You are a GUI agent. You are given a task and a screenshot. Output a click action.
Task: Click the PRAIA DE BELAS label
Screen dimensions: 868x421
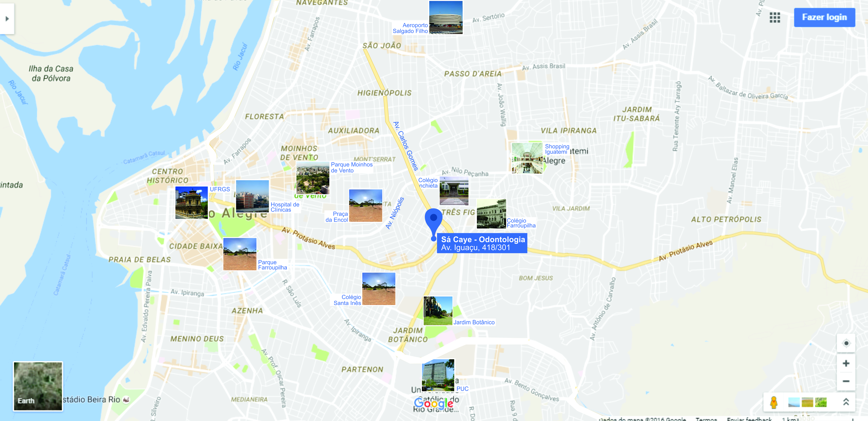pyautogui.click(x=140, y=260)
